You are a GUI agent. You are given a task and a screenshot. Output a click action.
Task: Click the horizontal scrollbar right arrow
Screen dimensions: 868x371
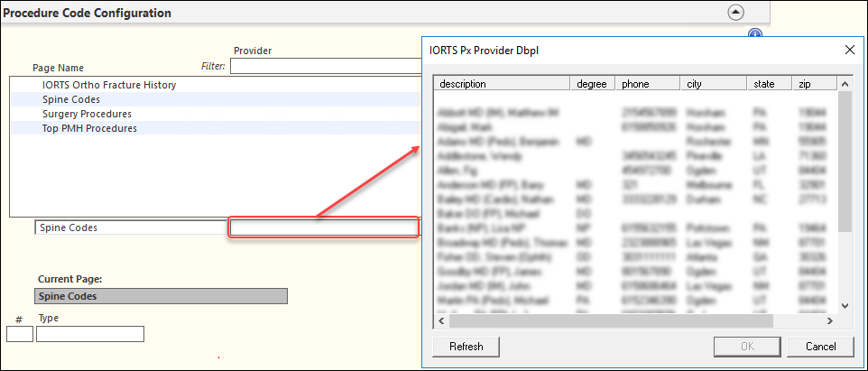pyautogui.click(x=830, y=320)
